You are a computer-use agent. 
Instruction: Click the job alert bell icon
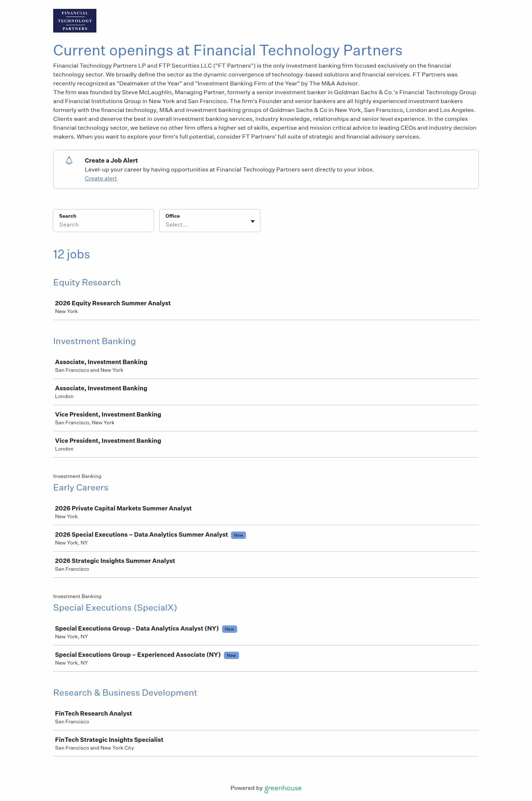click(x=69, y=160)
